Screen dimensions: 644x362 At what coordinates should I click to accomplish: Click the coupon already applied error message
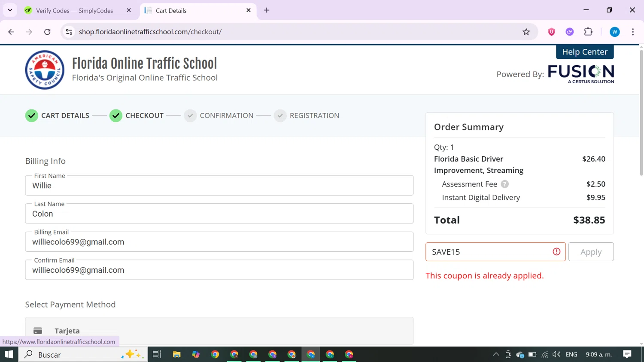485,276
